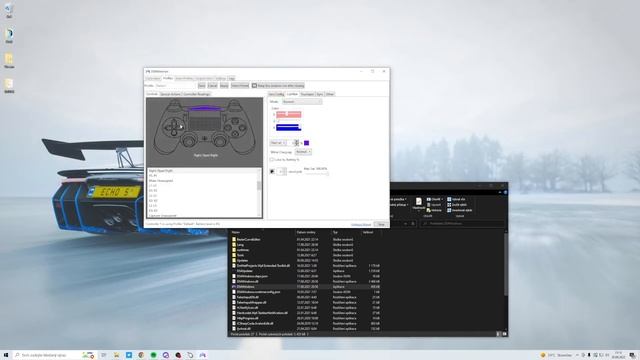Switch Explorer to large icons view

point(504,334)
